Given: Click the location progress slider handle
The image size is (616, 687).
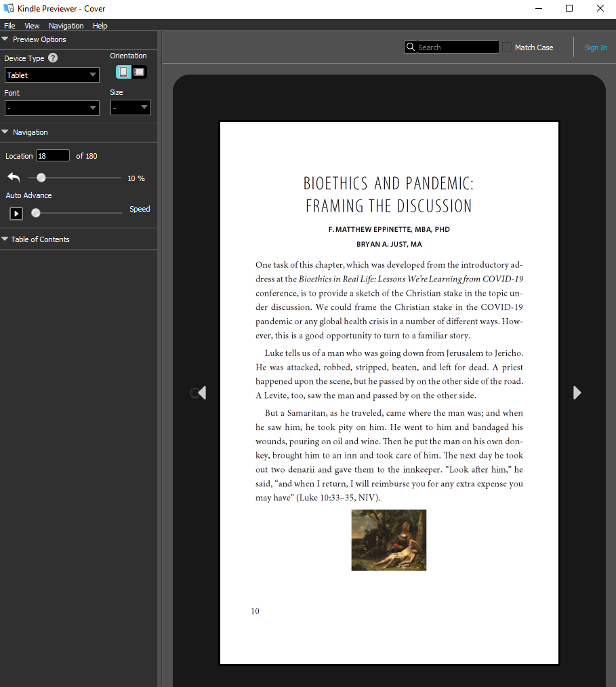Looking at the screenshot, I should pos(41,178).
